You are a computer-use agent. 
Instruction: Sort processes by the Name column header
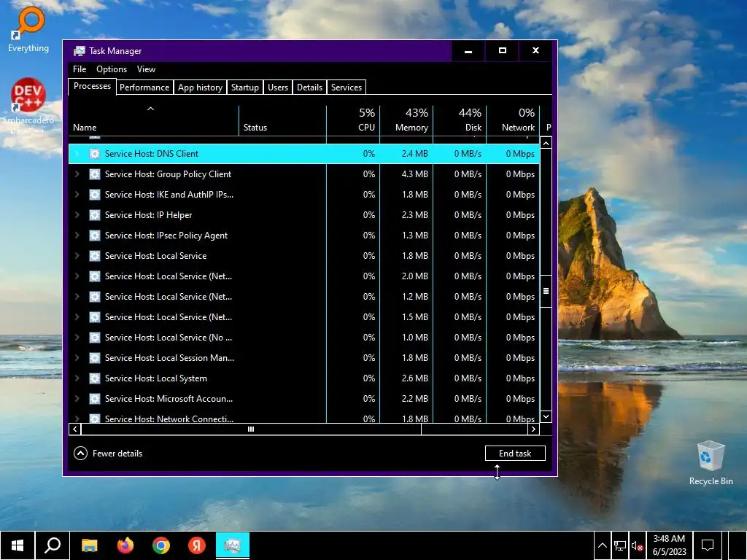[x=153, y=121]
